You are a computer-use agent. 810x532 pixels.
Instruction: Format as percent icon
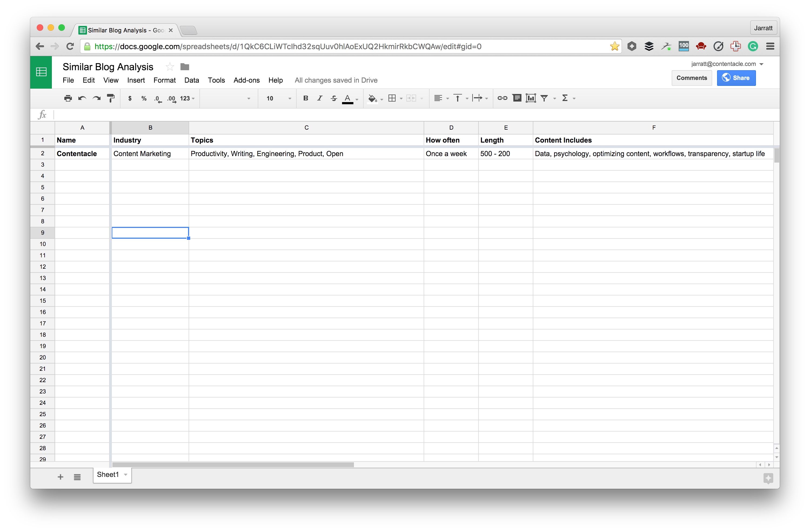tap(144, 98)
